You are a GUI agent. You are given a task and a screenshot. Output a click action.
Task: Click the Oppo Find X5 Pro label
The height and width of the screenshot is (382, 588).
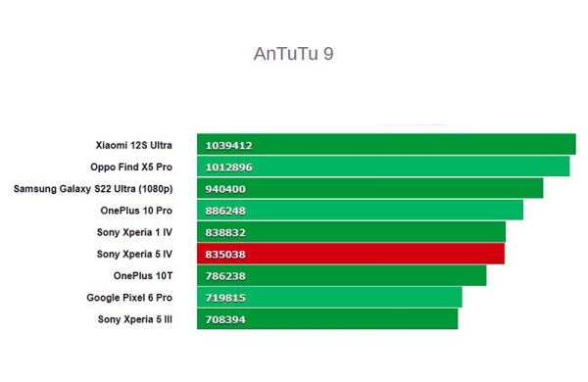(131, 167)
